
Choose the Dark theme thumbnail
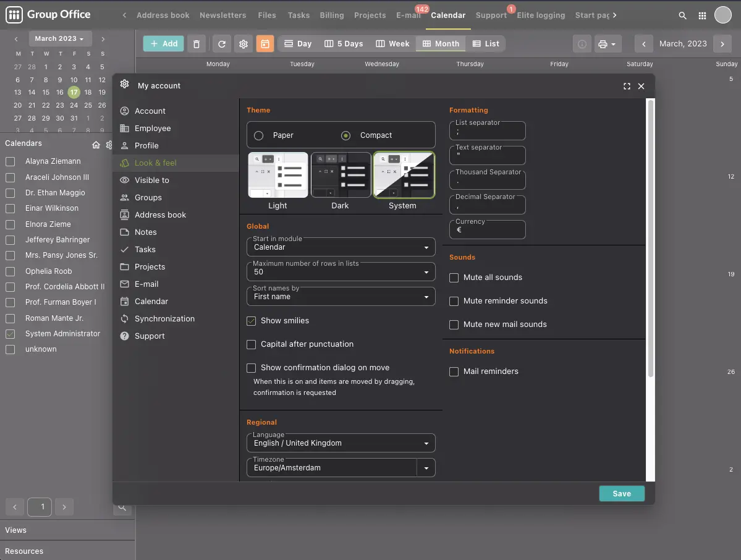click(x=341, y=176)
